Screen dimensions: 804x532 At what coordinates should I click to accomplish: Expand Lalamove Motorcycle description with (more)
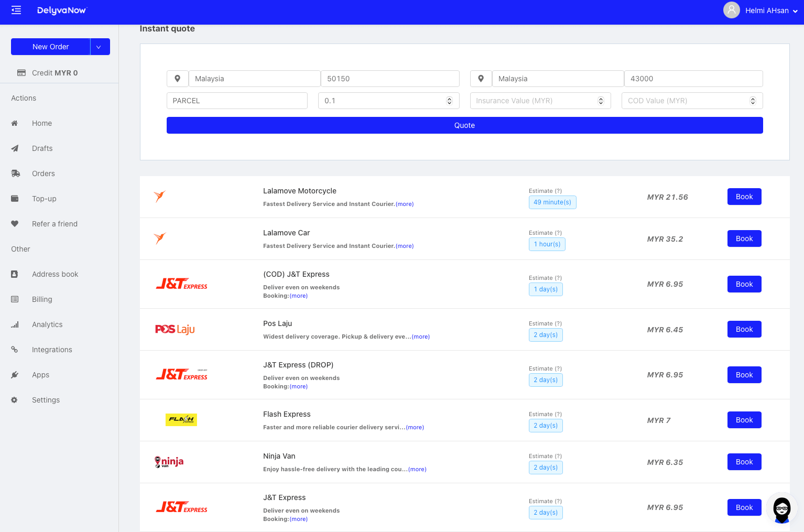tap(405, 204)
